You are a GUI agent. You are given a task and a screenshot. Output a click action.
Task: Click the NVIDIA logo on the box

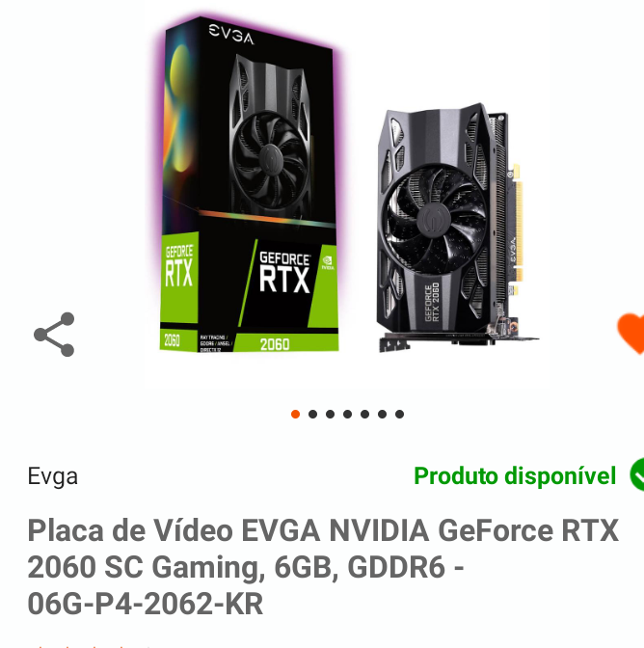328,262
